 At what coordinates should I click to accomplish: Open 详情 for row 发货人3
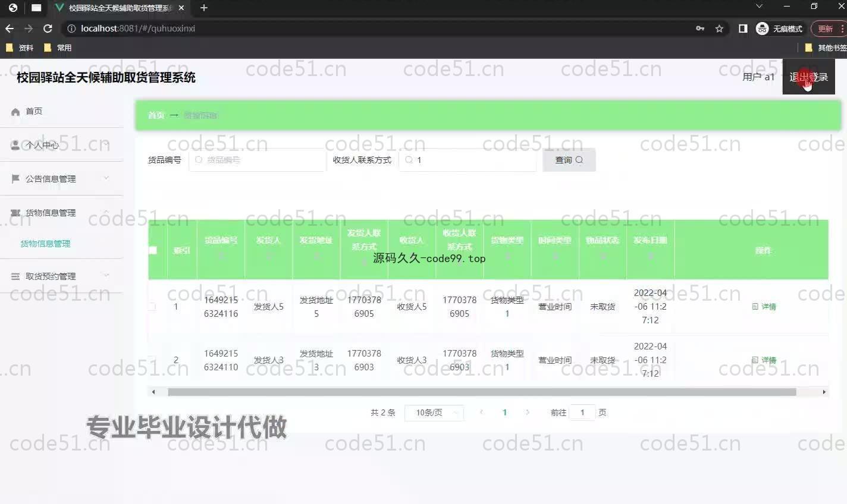764,360
